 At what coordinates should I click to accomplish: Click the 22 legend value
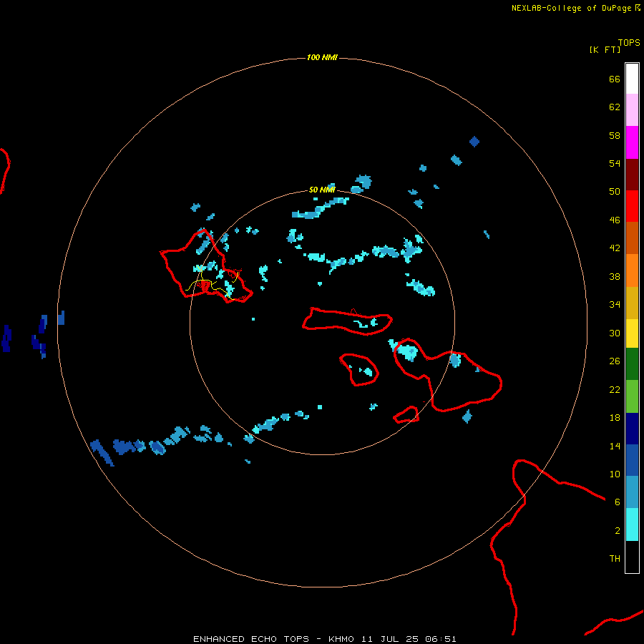tap(615, 390)
